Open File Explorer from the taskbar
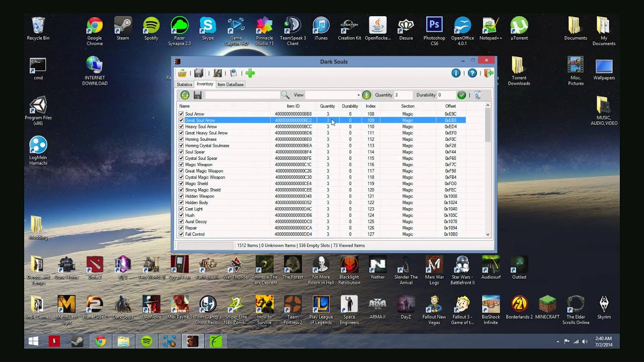 (123, 341)
